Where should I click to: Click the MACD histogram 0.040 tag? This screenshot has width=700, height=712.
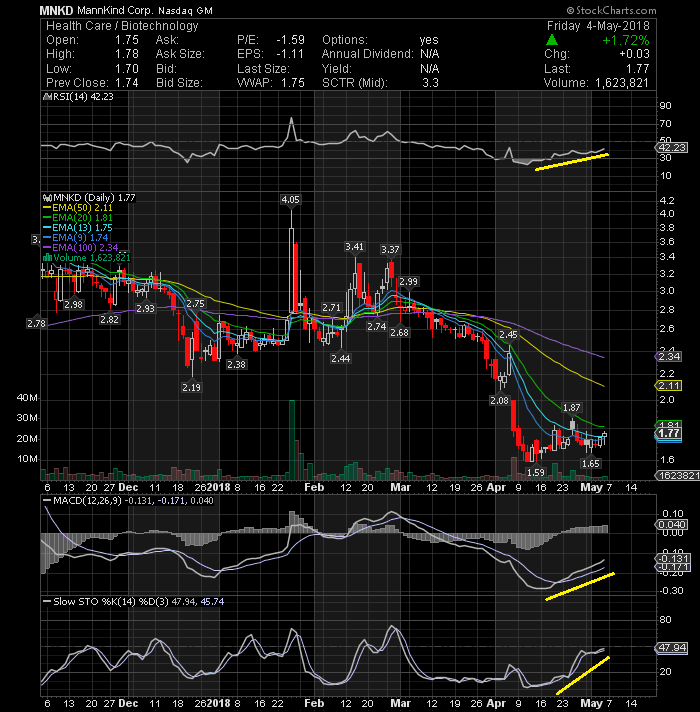point(672,524)
